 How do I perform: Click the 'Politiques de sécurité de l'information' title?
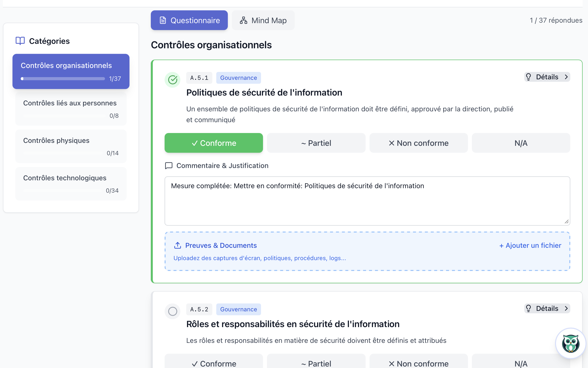(264, 93)
